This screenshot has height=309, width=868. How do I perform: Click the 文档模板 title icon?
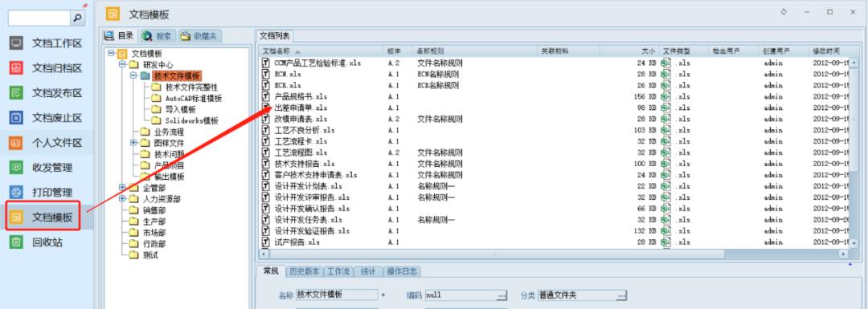pos(113,14)
